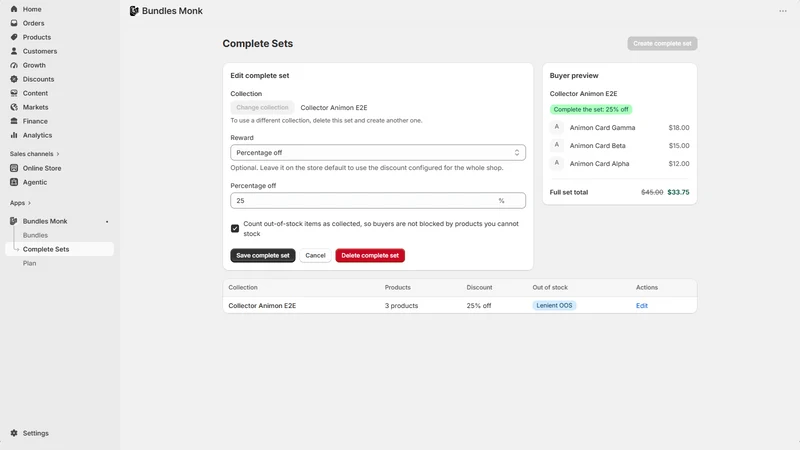The width and height of the screenshot is (800, 450).
Task: Uncheck count out-of-stock items as collected
Action: (x=235, y=228)
